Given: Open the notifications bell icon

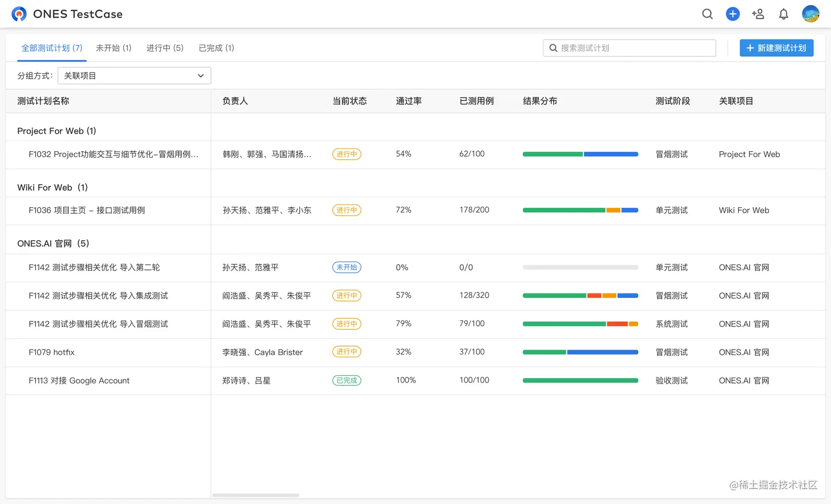Looking at the screenshot, I should (x=784, y=14).
